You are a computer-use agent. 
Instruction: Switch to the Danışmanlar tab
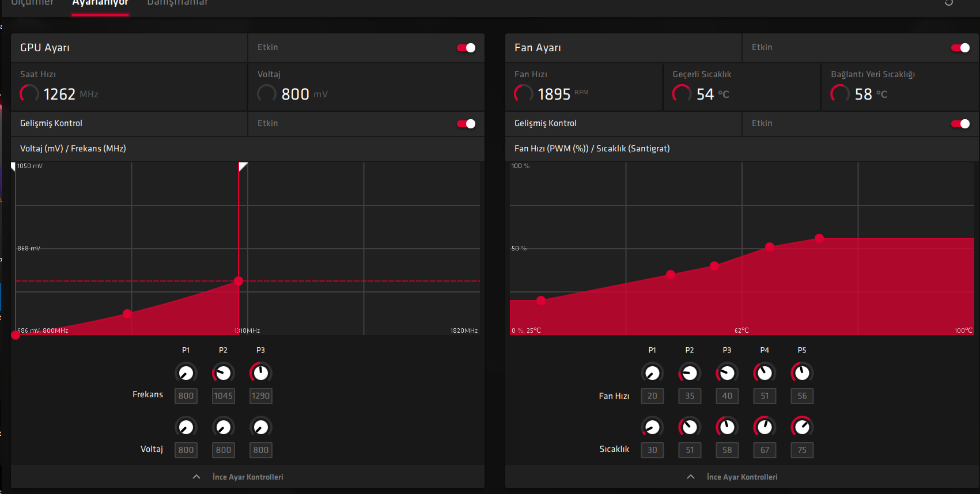[177, 3]
